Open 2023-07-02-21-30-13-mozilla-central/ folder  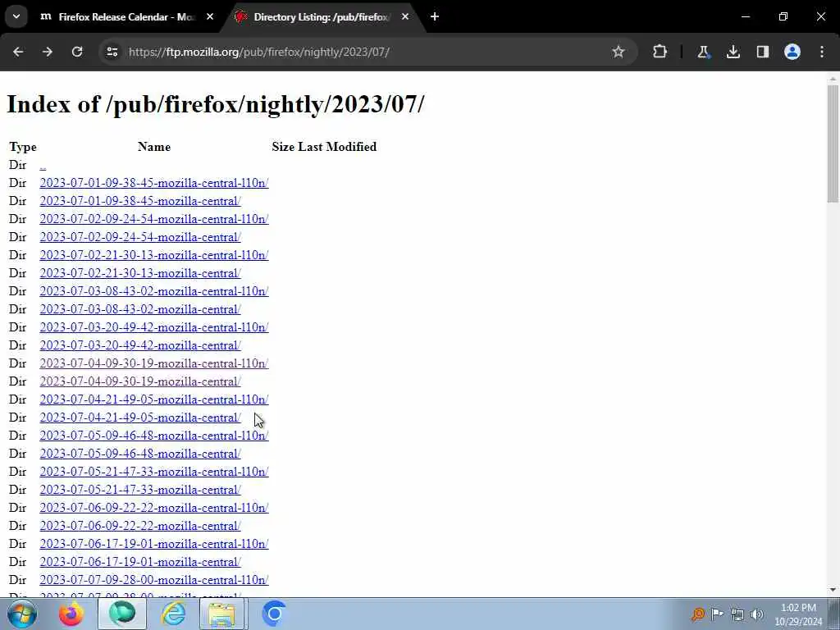tap(140, 273)
